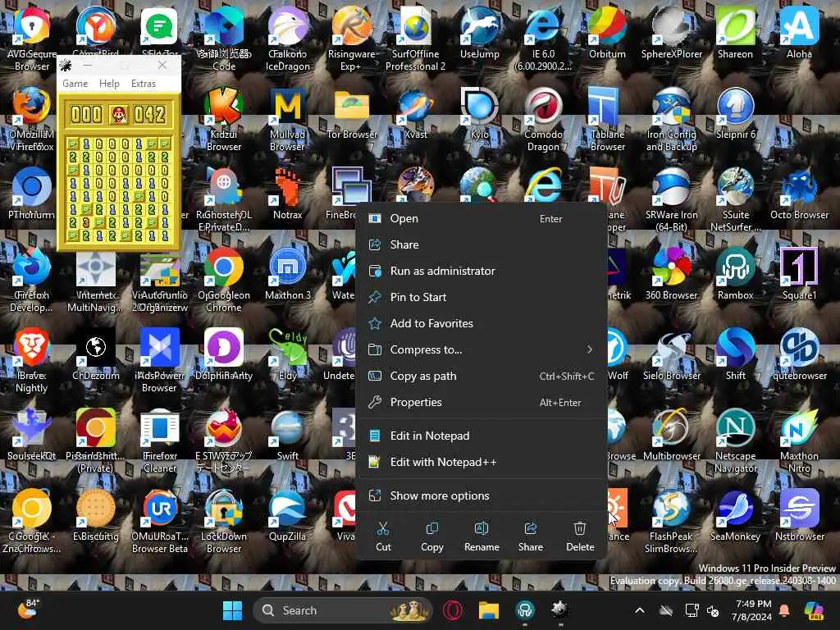Screen dimensions: 840x630
Task: Select the Falkon IceDragon desktop icon
Action: [x=288, y=25]
